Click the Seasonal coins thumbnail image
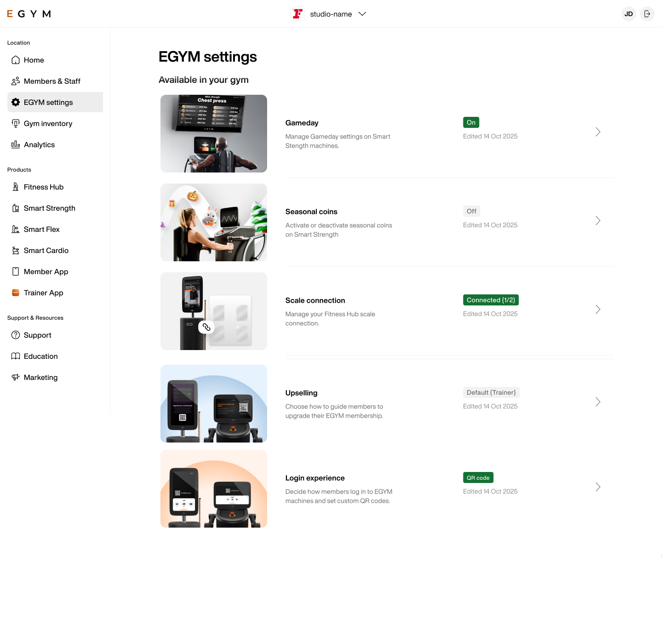 point(214,222)
